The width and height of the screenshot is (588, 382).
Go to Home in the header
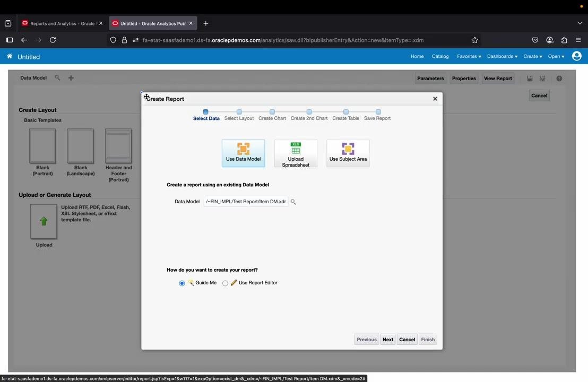pyautogui.click(x=417, y=56)
